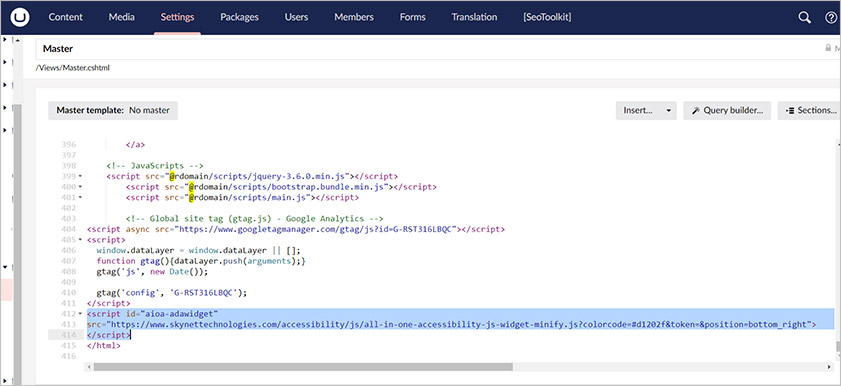The image size is (841, 386).
Task: Open the Translation section
Action: coord(474,17)
